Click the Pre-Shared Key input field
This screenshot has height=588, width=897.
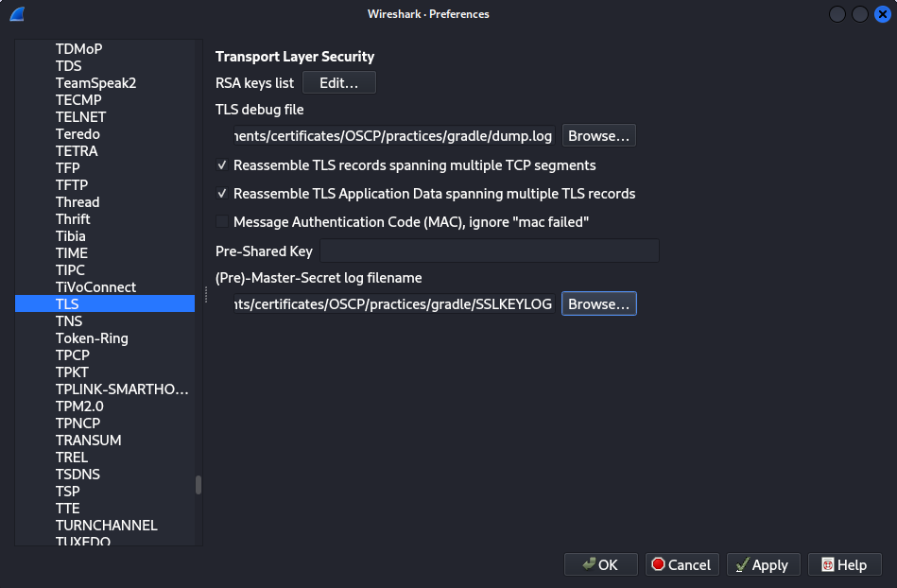pos(489,251)
